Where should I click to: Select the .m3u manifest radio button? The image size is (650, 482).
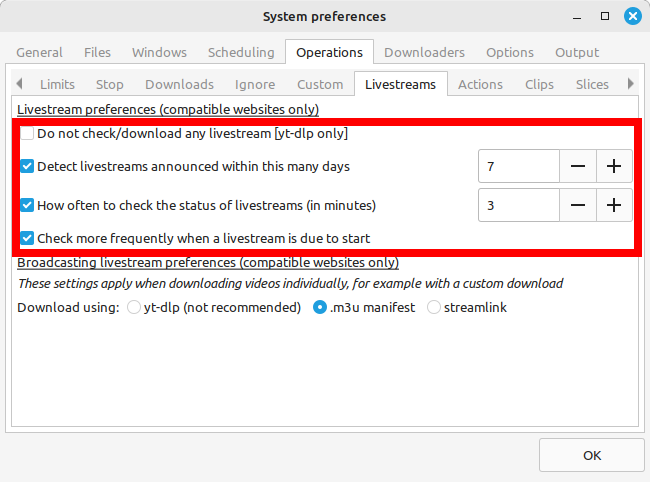coord(320,308)
